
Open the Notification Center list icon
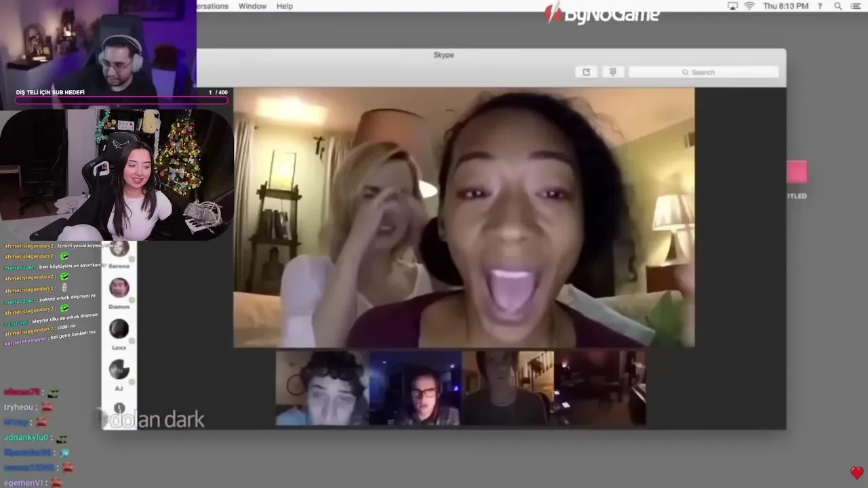click(x=856, y=6)
